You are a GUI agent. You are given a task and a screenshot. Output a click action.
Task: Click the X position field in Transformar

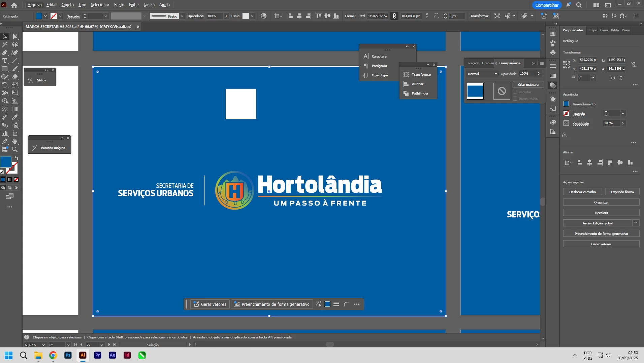pos(588,60)
